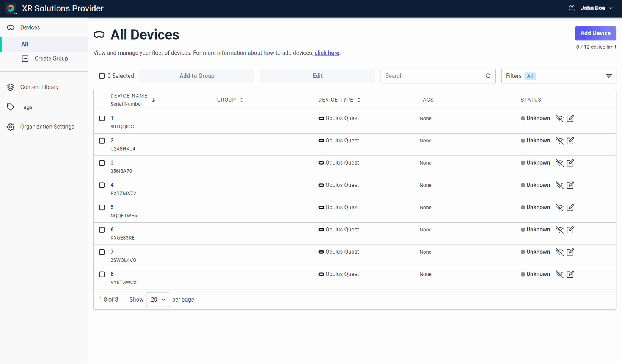Check the box for device 7

pos(102,252)
